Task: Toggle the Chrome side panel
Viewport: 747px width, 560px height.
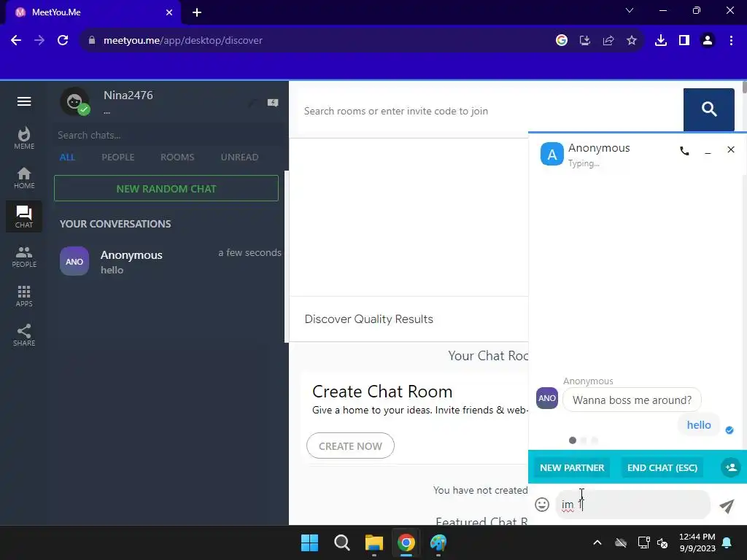Action: 684,41
